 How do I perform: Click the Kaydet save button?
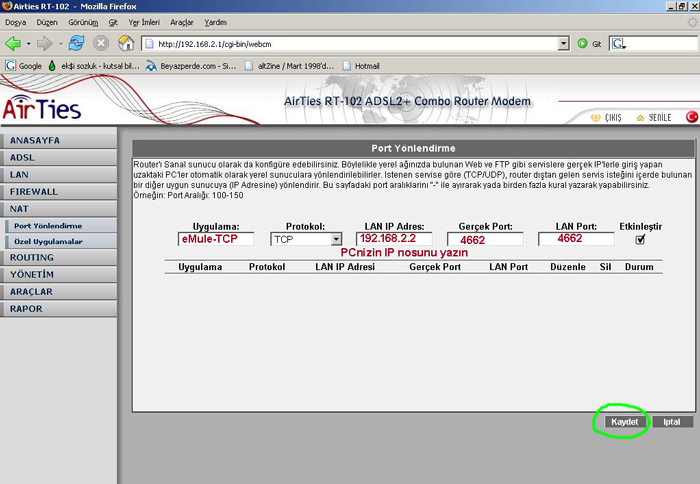pyautogui.click(x=625, y=422)
